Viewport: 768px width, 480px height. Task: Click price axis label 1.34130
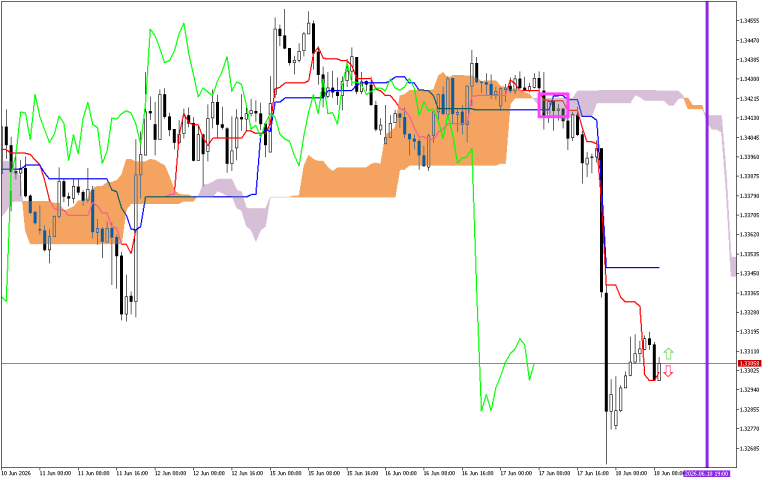click(750, 118)
